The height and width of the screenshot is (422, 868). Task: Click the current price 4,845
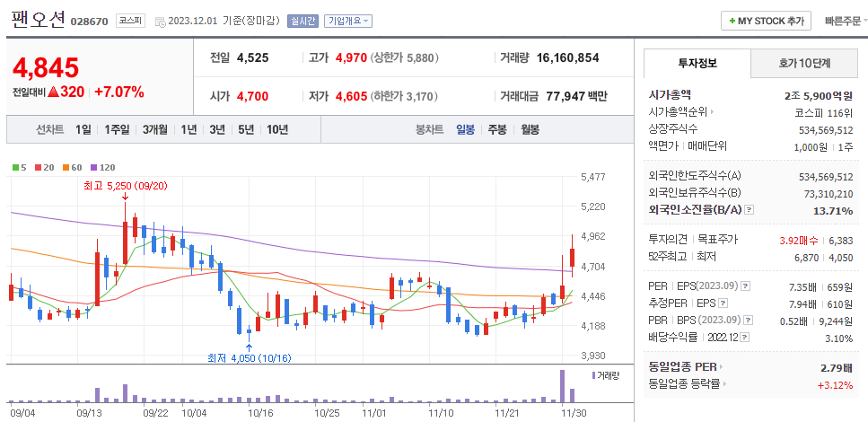[46, 68]
